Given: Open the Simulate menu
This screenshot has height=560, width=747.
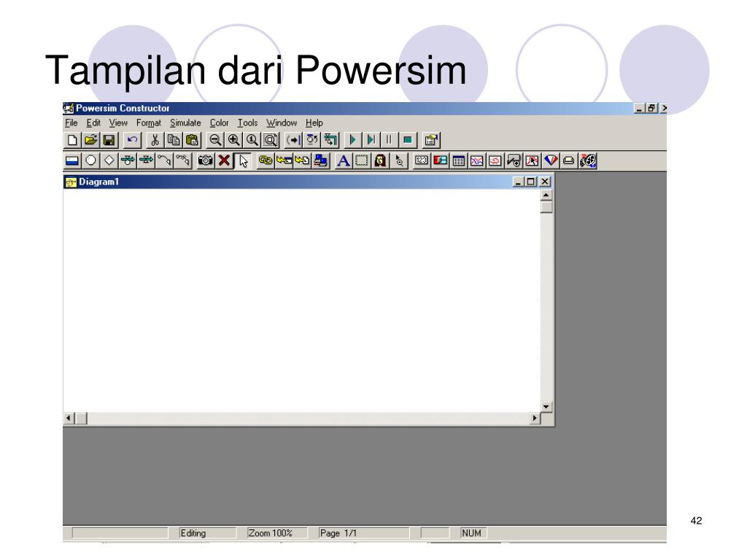Looking at the screenshot, I should pyautogui.click(x=185, y=122).
